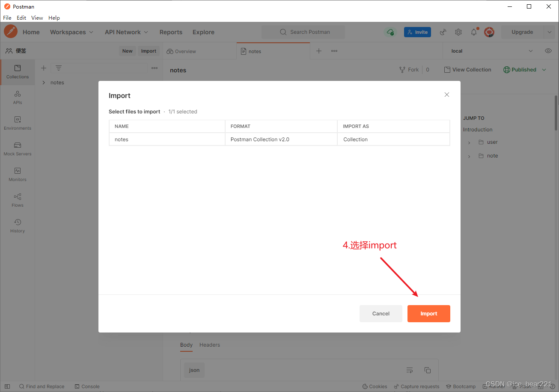Expand the notes collection chevron
Viewport: 559px width, 392px height.
pos(43,83)
